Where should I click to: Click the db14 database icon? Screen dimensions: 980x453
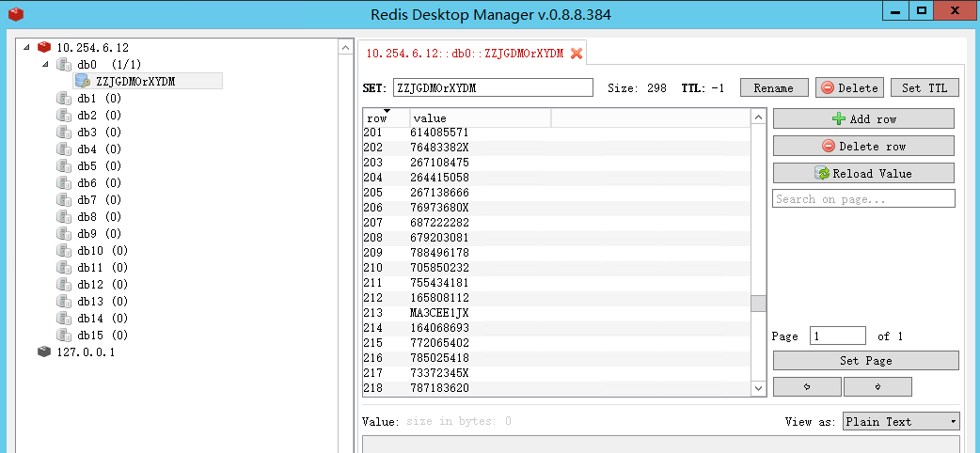click(x=64, y=318)
